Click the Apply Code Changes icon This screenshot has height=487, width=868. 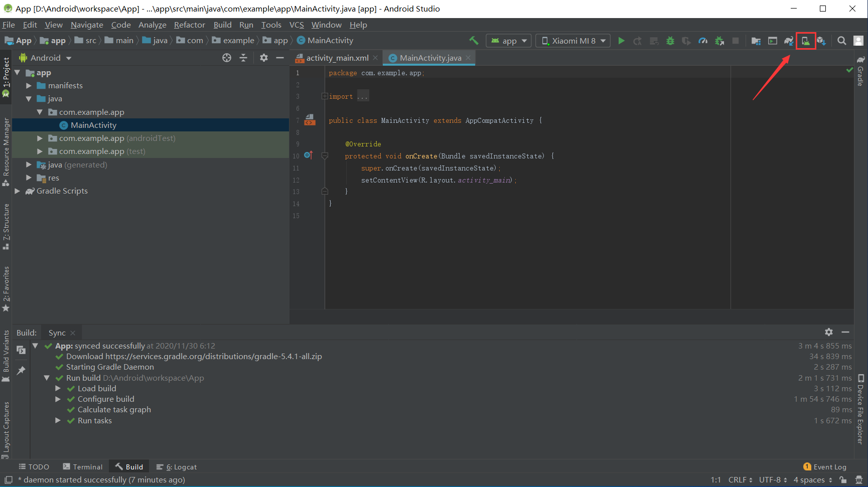654,41
